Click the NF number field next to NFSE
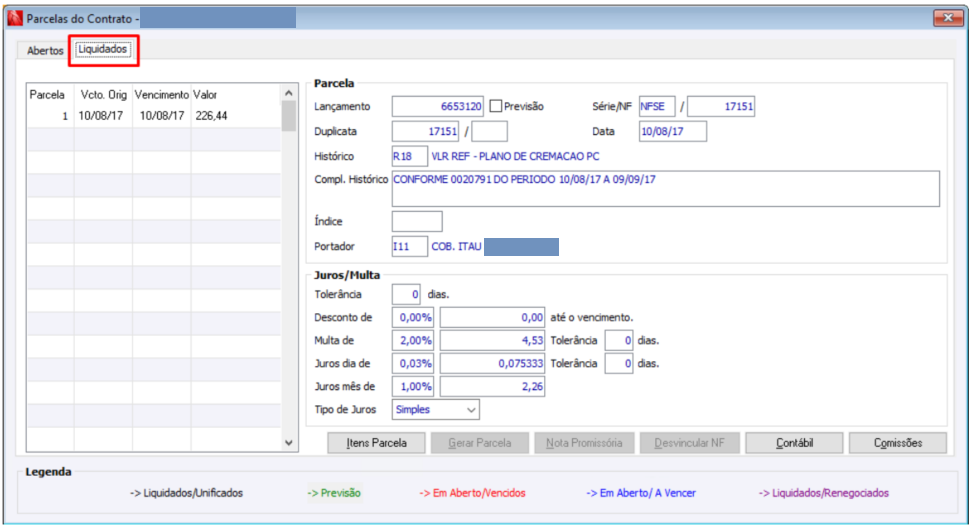 721,106
